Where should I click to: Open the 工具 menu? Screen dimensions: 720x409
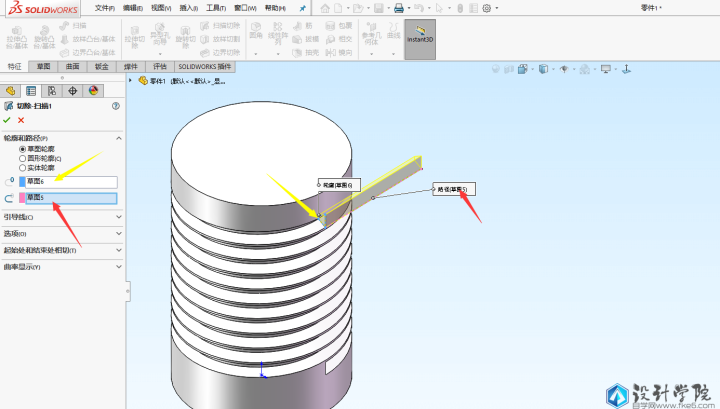tap(216, 8)
